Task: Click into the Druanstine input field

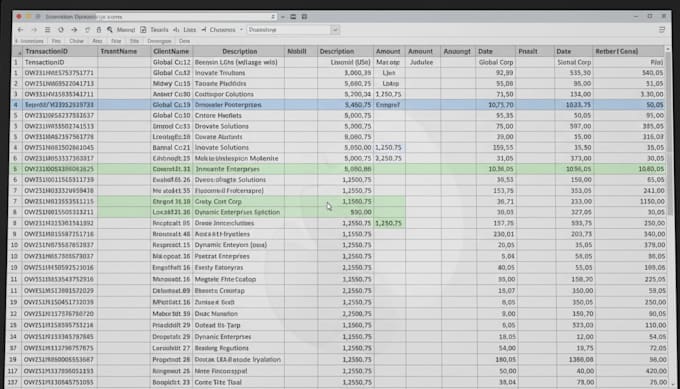Action: [289, 30]
